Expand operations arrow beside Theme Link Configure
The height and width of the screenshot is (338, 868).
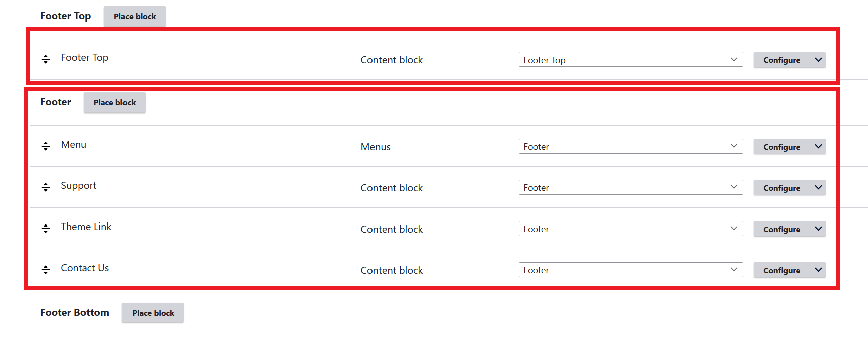pos(818,229)
